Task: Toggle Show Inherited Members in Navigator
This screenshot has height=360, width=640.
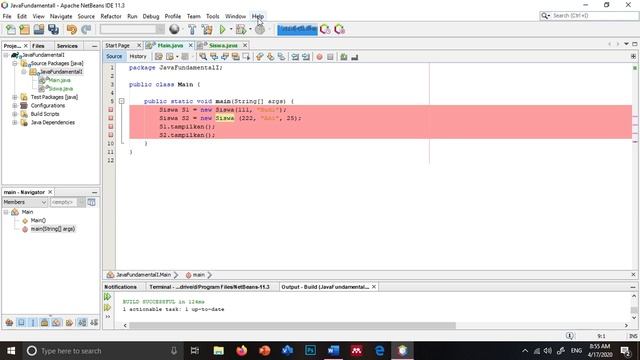Action: coord(9,322)
